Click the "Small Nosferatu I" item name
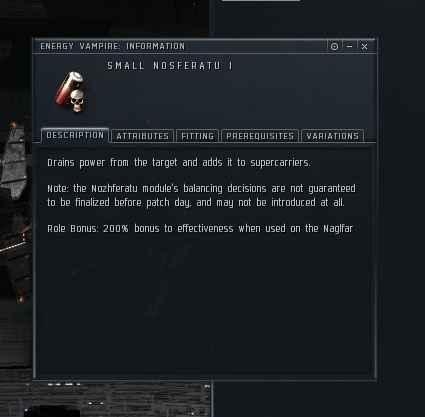425x417 pixels. (170, 66)
